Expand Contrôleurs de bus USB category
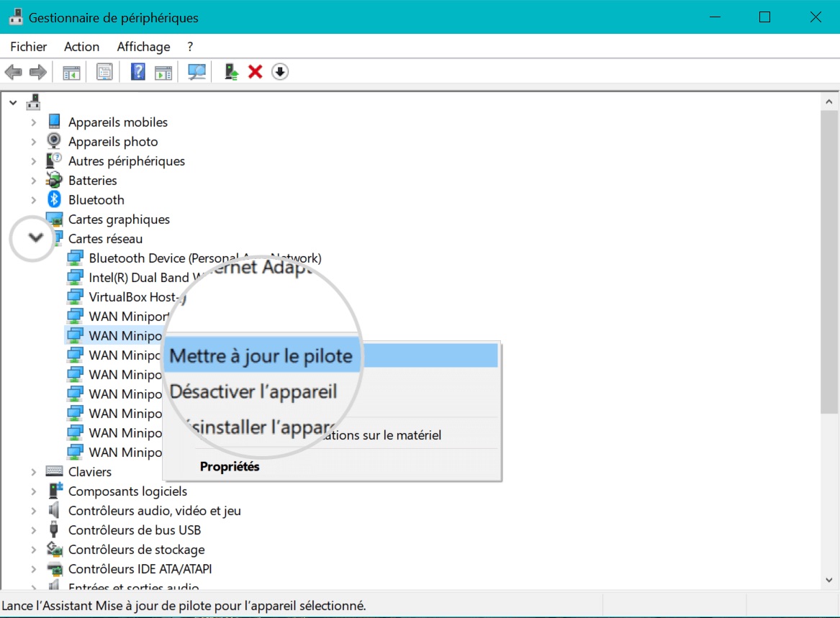 tap(33, 530)
